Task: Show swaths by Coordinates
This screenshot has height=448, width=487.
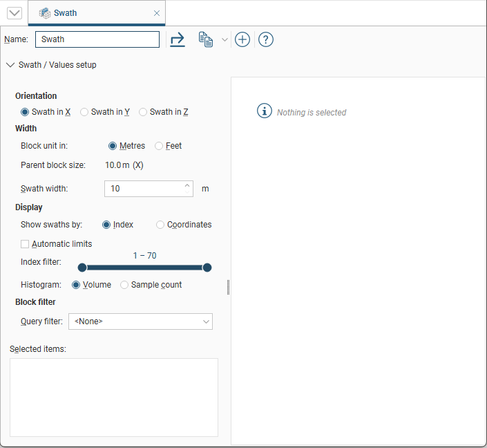Action: 160,225
